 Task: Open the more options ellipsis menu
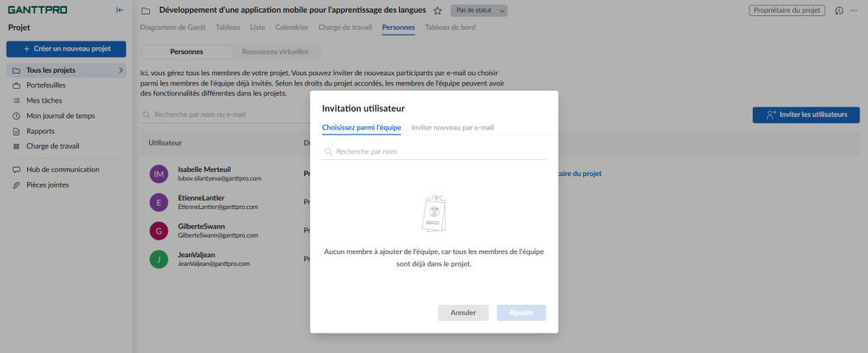[854, 10]
